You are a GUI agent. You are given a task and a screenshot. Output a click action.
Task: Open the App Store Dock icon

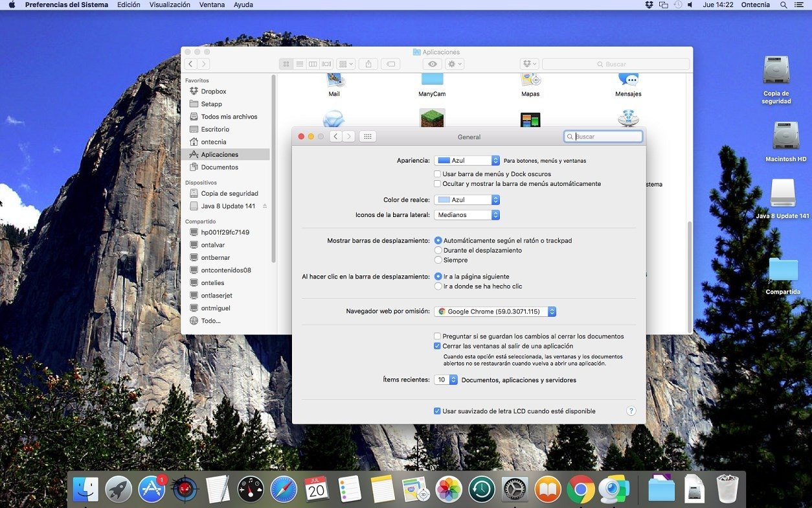(152, 489)
